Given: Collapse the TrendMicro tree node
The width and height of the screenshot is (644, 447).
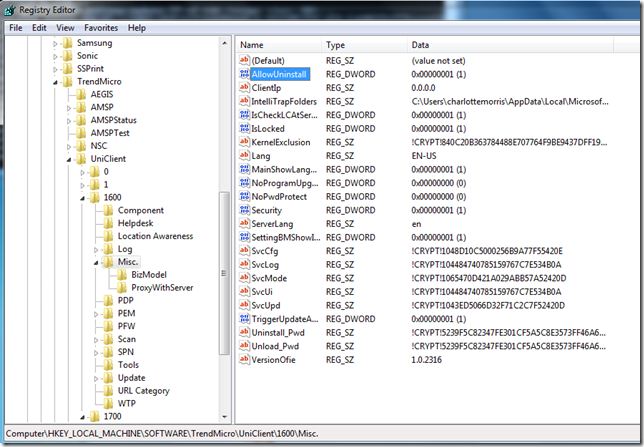Looking at the screenshot, I should (55, 82).
